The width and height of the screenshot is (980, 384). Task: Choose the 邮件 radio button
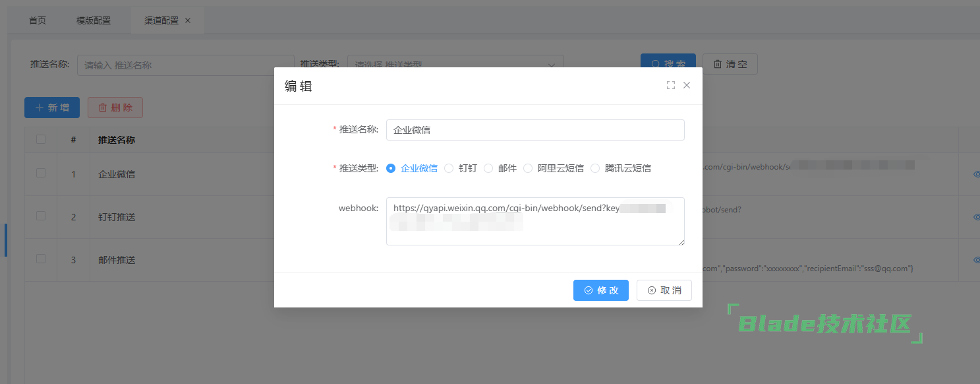[x=488, y=168]
